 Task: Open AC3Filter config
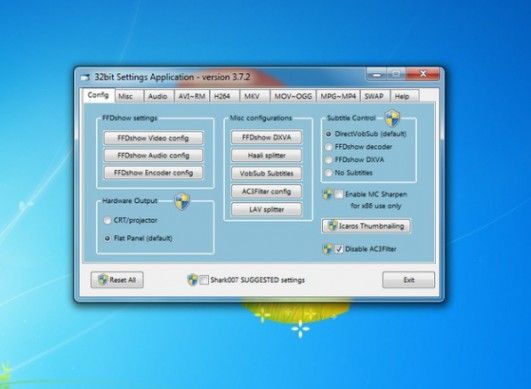pos(267,192)
